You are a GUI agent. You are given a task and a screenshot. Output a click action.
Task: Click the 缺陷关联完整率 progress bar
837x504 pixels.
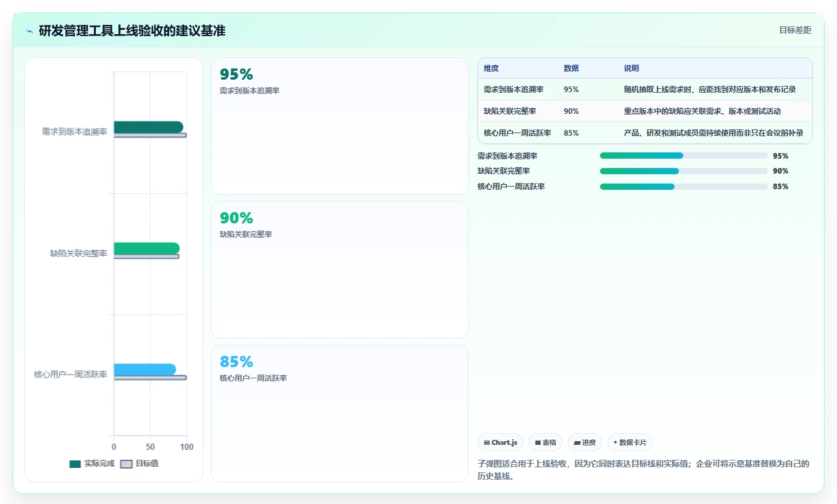pos(683,171)
